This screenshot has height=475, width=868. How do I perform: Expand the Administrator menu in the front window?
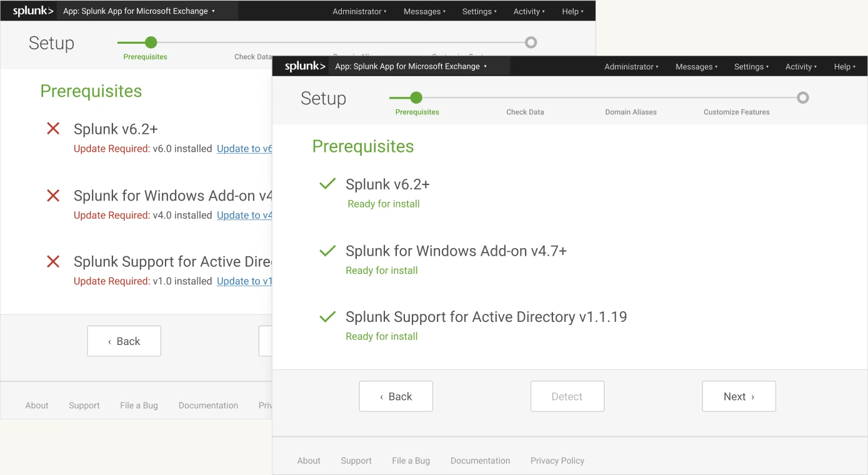click(x=631, y=67)
